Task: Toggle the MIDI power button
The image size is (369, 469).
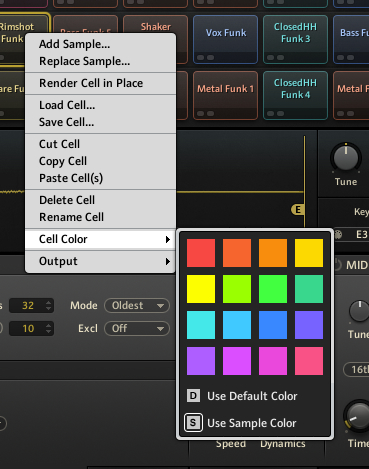Action: coord(337,265)
